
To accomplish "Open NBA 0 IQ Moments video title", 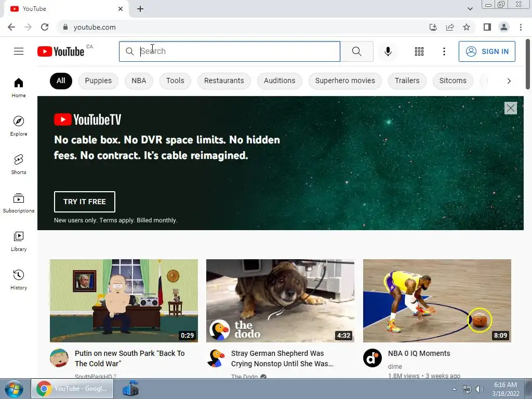I will (419, 353).
